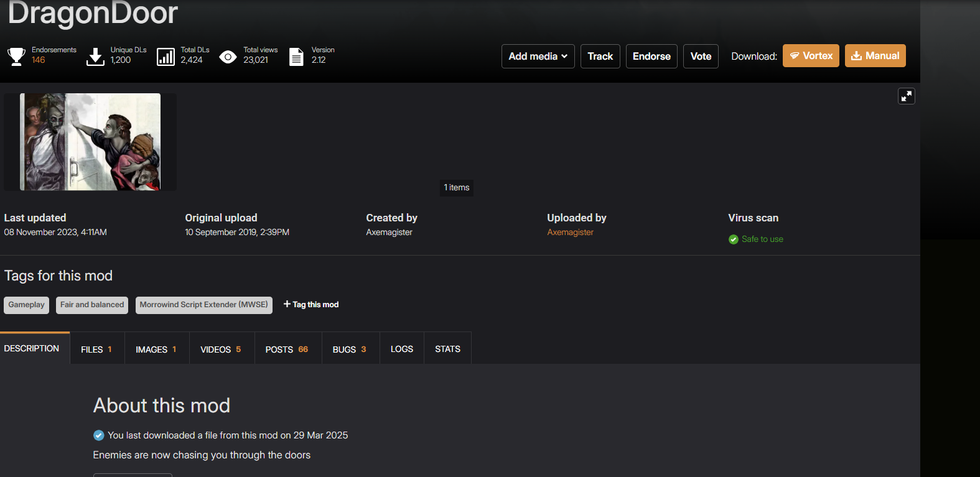
Task: Select the Fair and balanced tag
Action: (92, 305)
